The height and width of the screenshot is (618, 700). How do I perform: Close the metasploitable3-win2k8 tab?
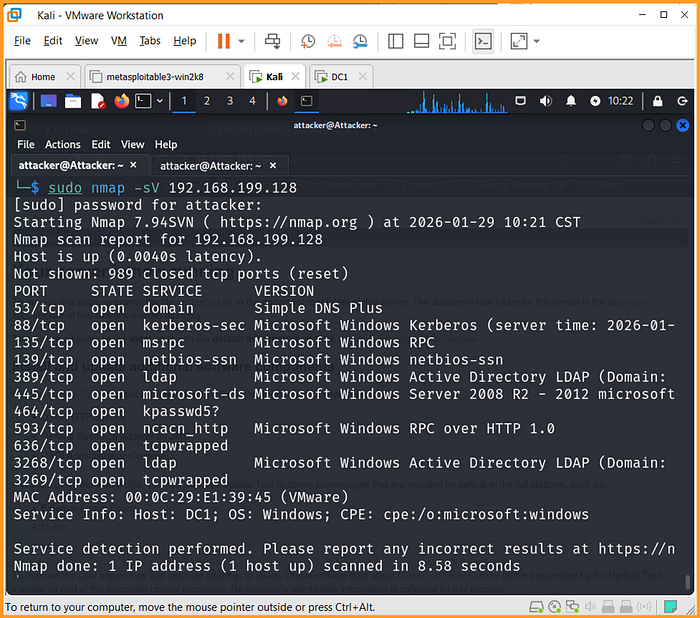230,77
